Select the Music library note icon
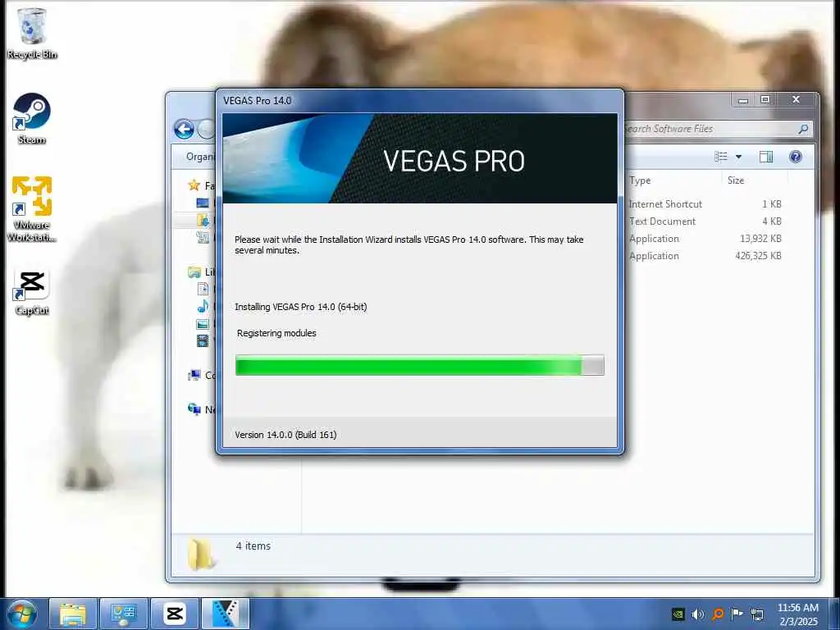This screenshot has width=840, height=630. point(203,307)
